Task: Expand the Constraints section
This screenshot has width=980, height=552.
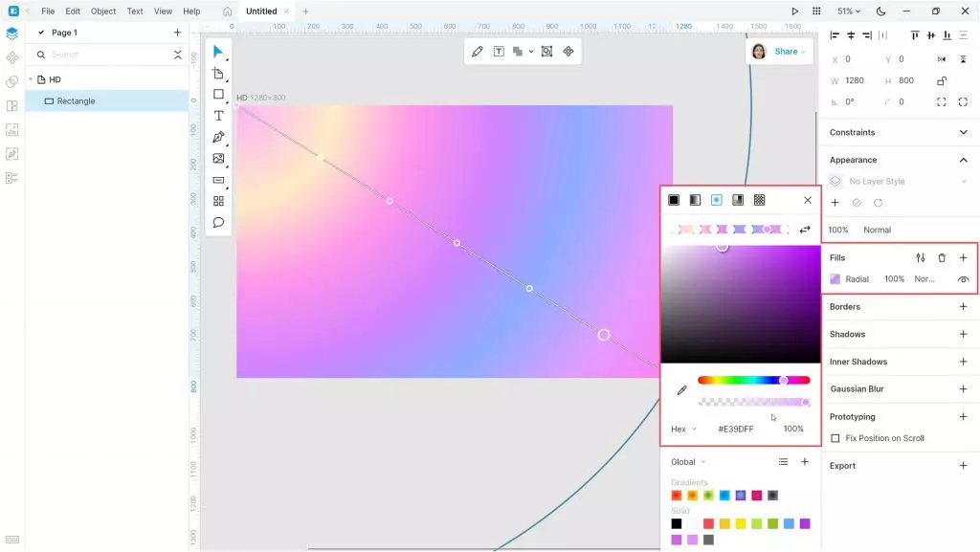Action: click(963, 132)
